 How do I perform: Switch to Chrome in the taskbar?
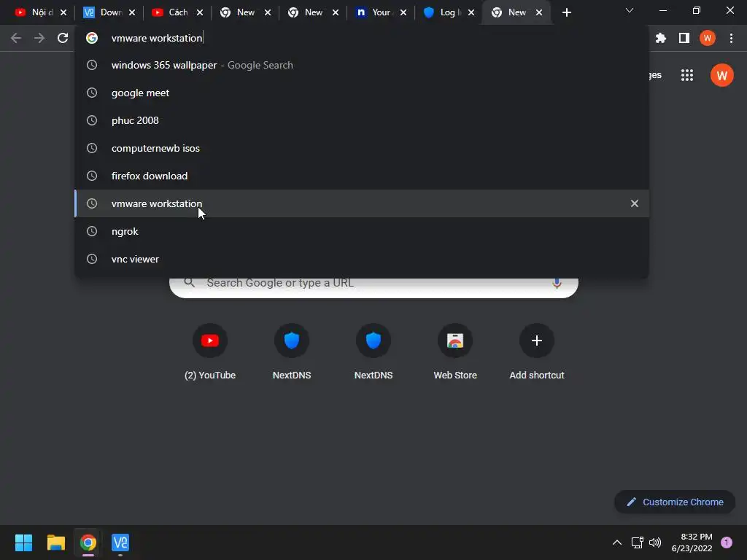point(88,542)
